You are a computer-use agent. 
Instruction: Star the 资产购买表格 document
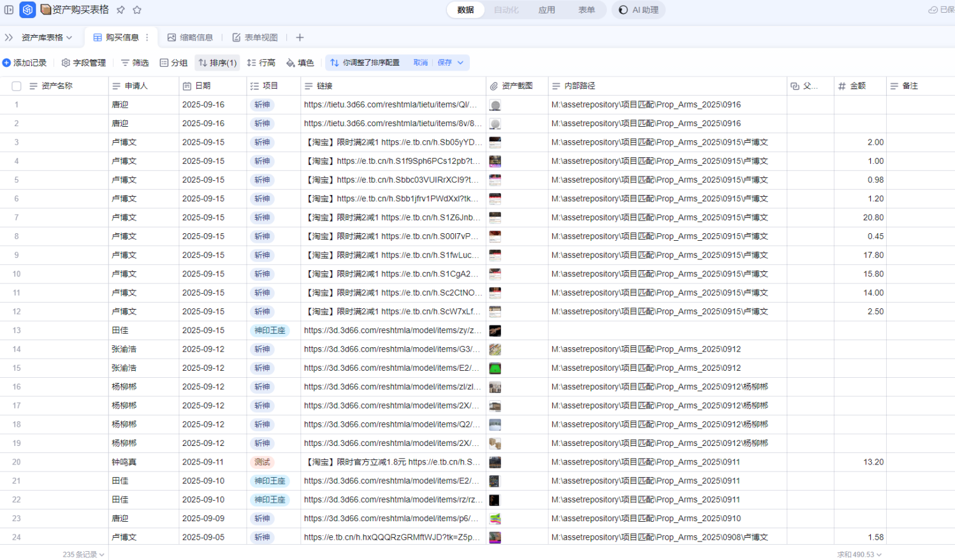point(137,10)
